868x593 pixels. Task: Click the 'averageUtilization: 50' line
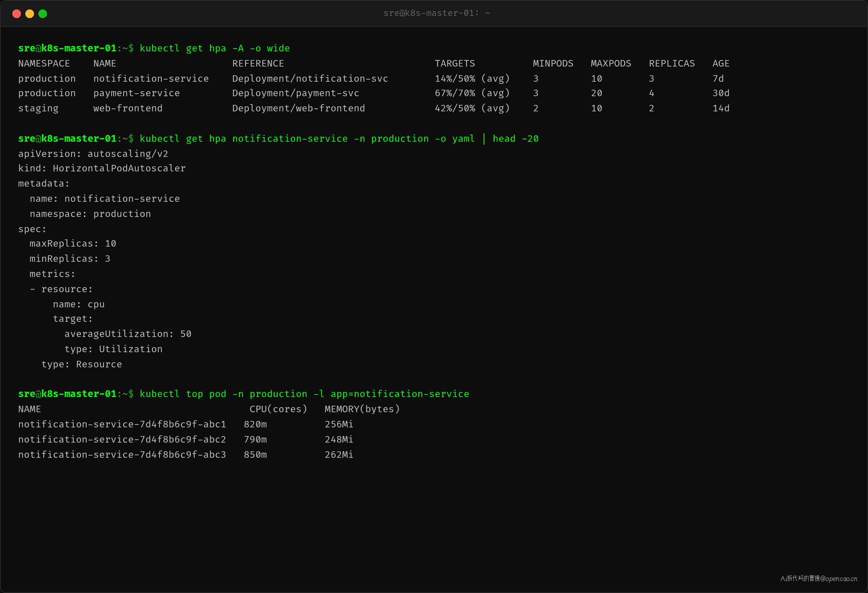128,334
